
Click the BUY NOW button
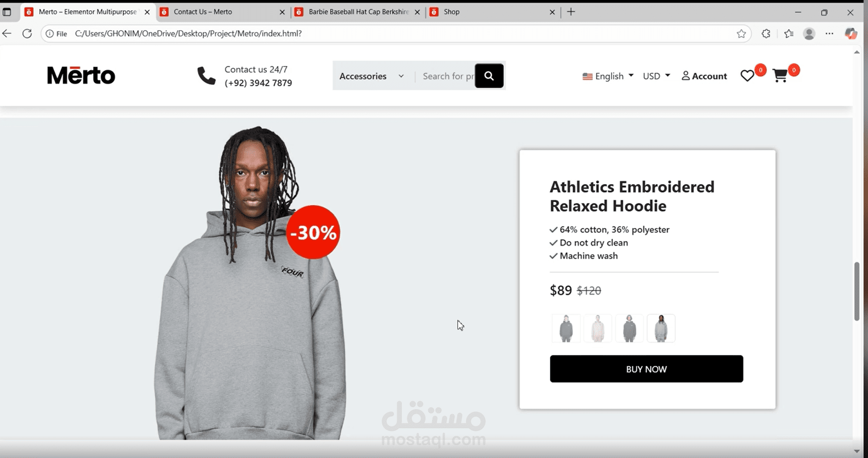646,369
